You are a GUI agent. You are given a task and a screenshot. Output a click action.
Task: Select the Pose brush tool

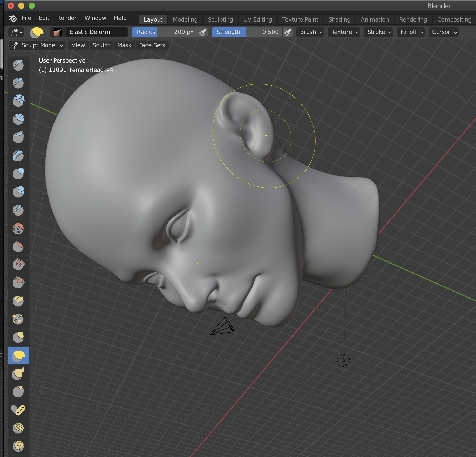tap(18, 410)
